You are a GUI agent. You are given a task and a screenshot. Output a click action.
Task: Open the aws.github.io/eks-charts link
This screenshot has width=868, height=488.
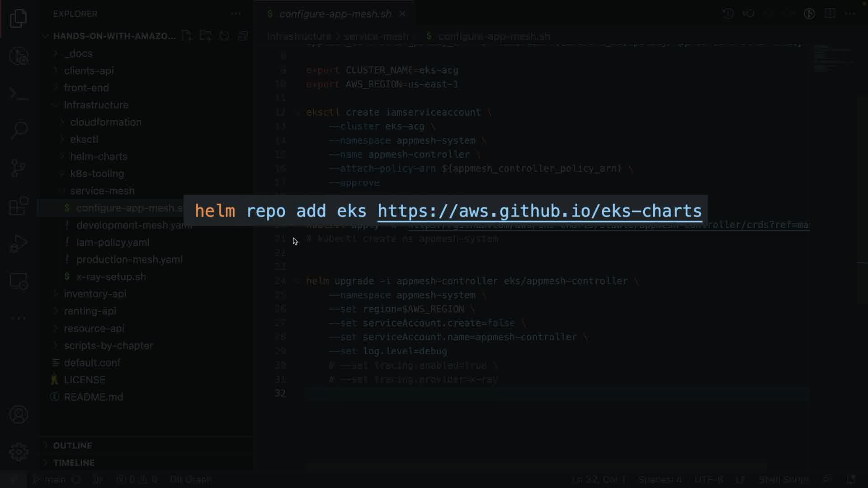click(x=539, y=211)
